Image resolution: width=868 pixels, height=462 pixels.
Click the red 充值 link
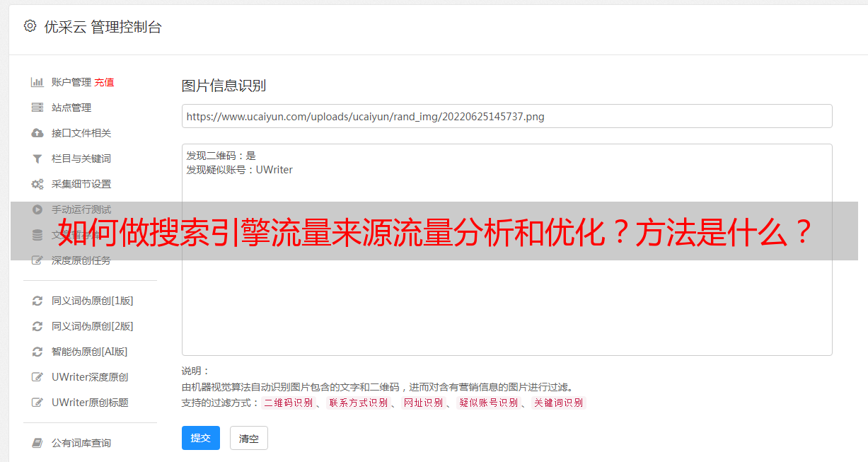[104, 82]
